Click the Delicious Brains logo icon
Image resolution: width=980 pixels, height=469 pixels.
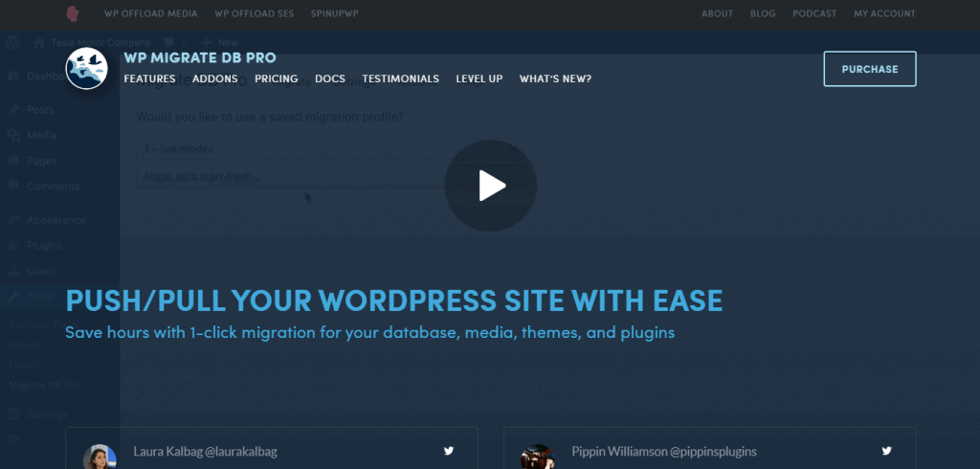73,13
